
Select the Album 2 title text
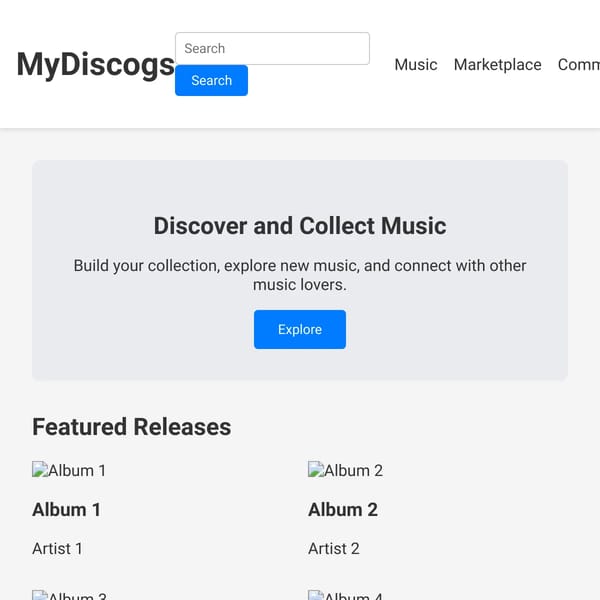(x=343, y=510)
